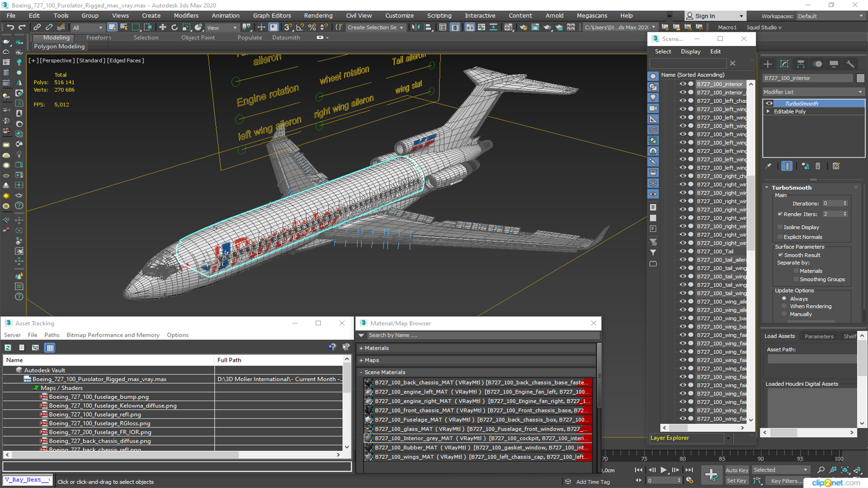Image resolution: width=868 pixels, height=488 pixels.
Task: Click the Set Key button
Action: coord(737,481)
